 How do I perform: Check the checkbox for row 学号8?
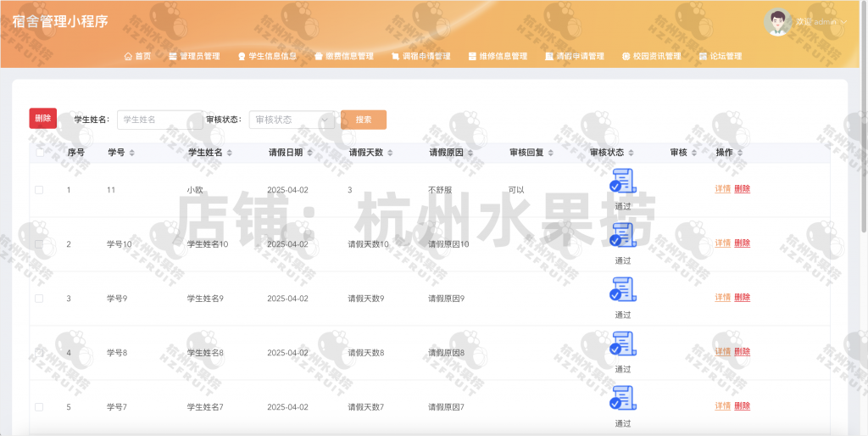[39, 353]
